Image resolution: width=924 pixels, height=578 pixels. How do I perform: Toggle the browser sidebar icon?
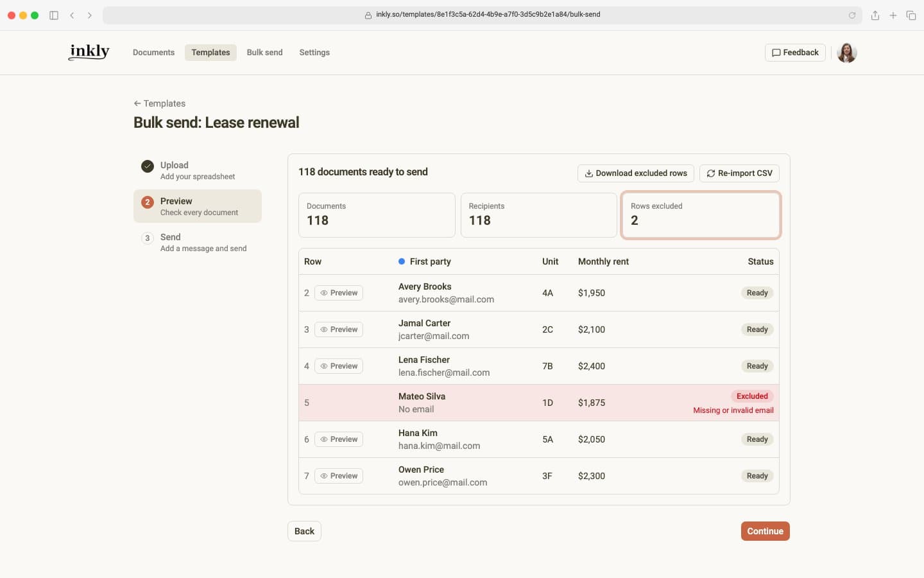click(x=54, y=15)
